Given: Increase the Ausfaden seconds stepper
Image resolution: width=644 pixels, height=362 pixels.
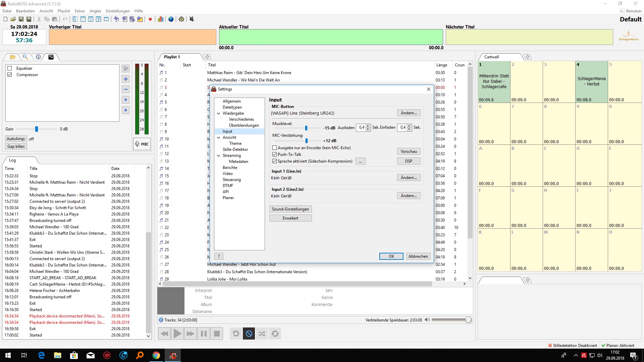Looking at the screenshot, I should coord(368,126).
